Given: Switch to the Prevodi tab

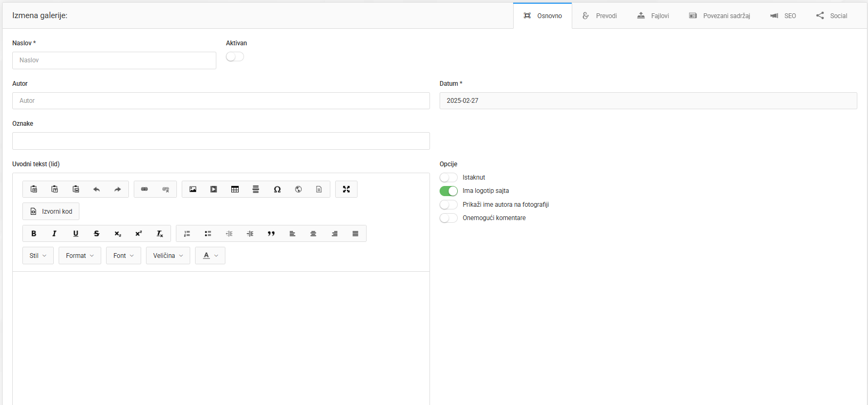Looking at the screenshot, I should [599, 16].
